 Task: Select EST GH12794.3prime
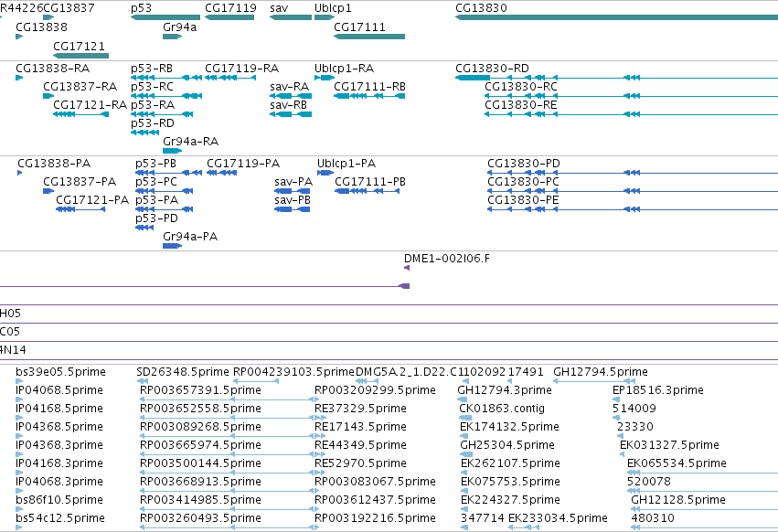pos(505,390)
